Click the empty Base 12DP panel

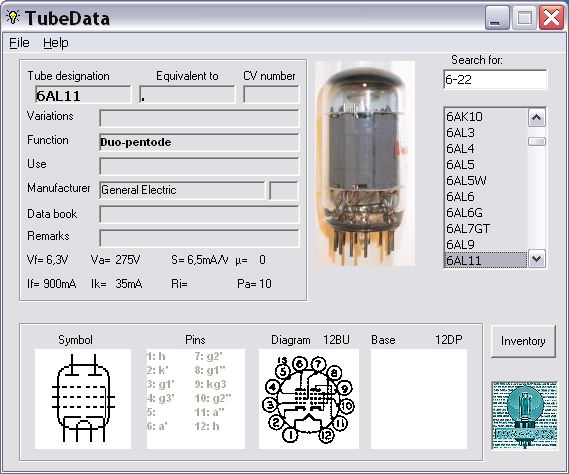point(419,399)
